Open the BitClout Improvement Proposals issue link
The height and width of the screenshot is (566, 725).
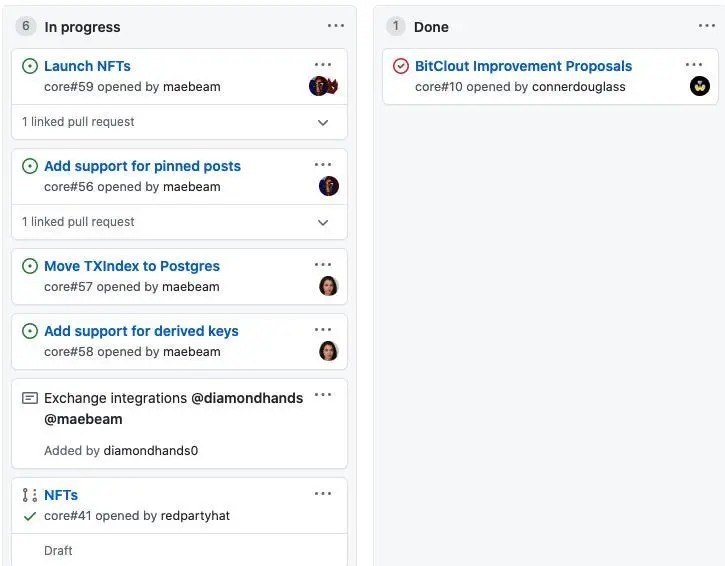(x=523, y=66)
